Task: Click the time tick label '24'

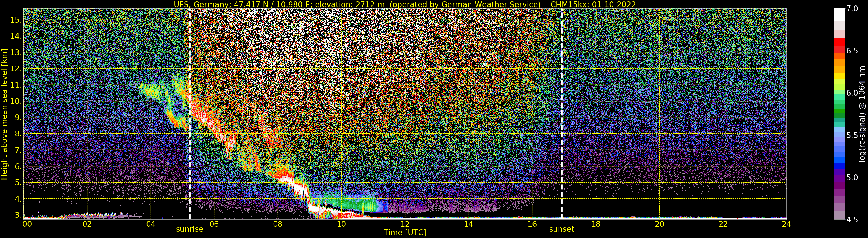Action: [786, 224]
